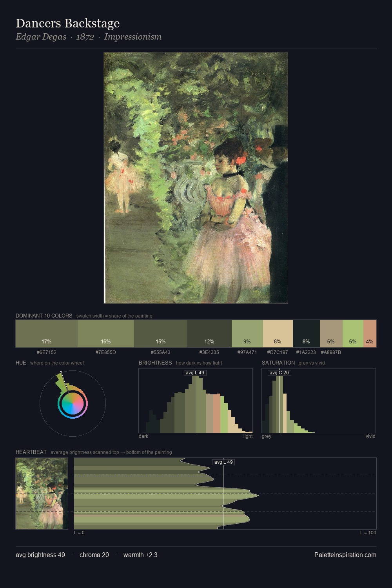The image size is (392, 588).
Task: Click the "Edgar Degas · 1872 · Impressionism" subtitle
Action: pyautogui.click(x=89, y=37)
